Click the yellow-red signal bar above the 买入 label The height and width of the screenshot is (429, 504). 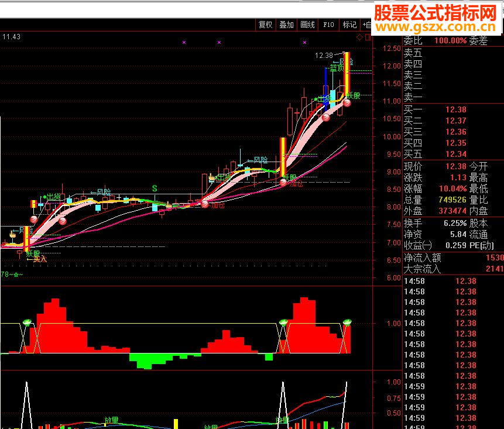point(27,238)
